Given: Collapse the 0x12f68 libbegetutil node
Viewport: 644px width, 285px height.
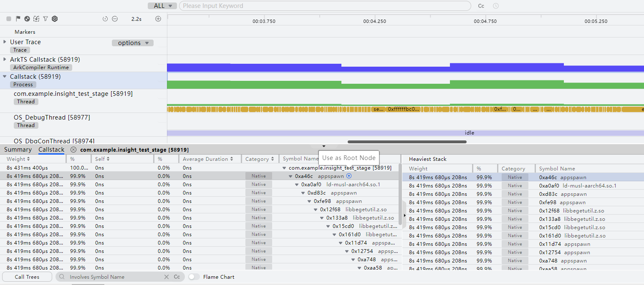Looking at the screenshot, I should tap(316, 210).
